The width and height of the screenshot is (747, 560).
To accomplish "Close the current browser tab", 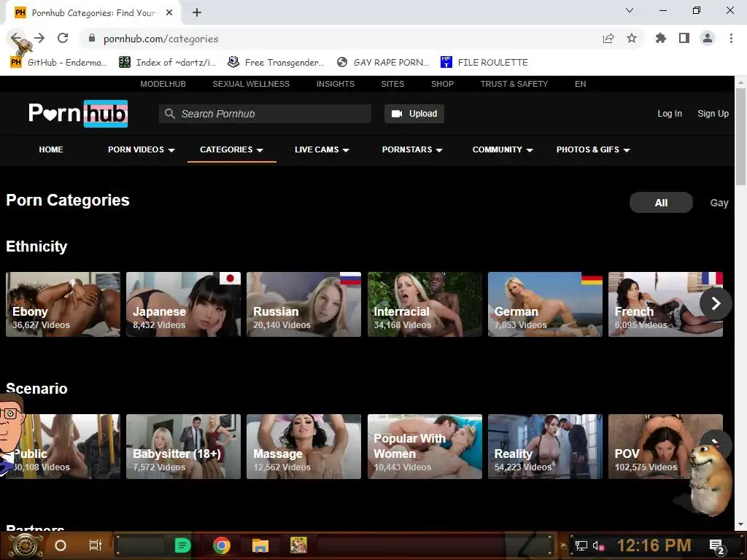I will (x=169, y=13).
